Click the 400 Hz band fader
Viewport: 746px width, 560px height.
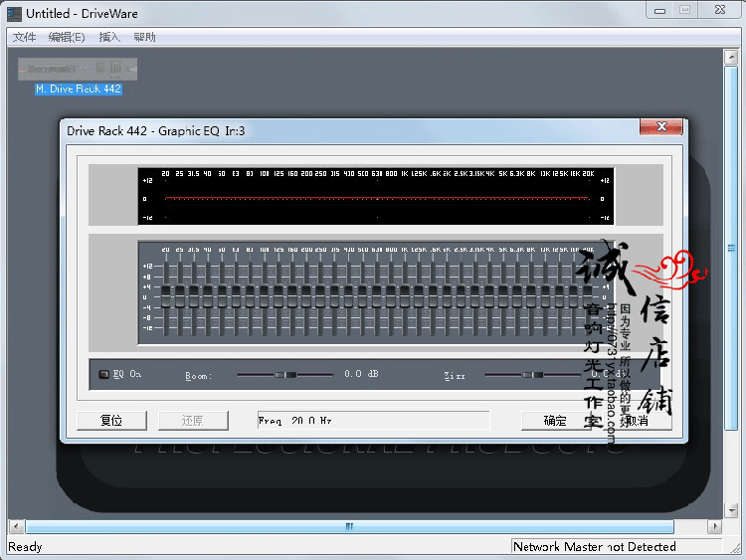pos(348,296)
